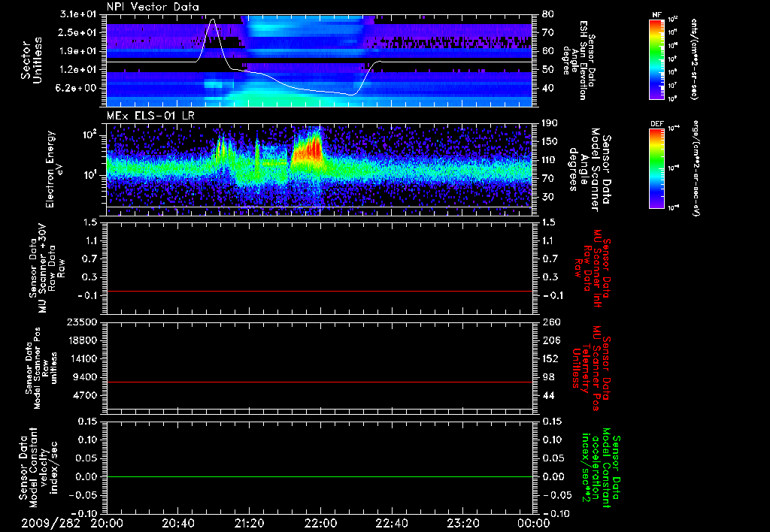Screen dimensions: 770x532
Task: Click the red line in the MU Scanner +30V panel
Action: (320, 291)
